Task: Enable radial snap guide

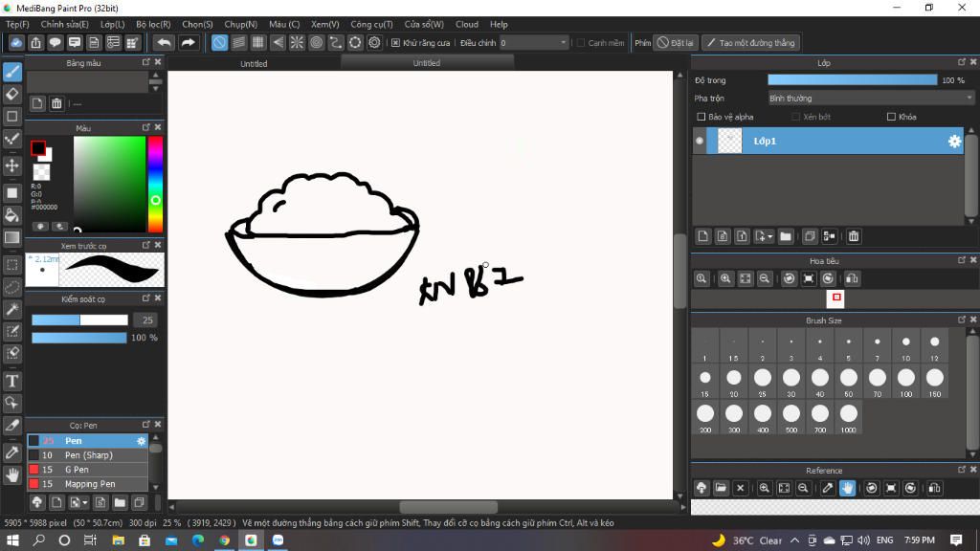Action: coord(297,42)
